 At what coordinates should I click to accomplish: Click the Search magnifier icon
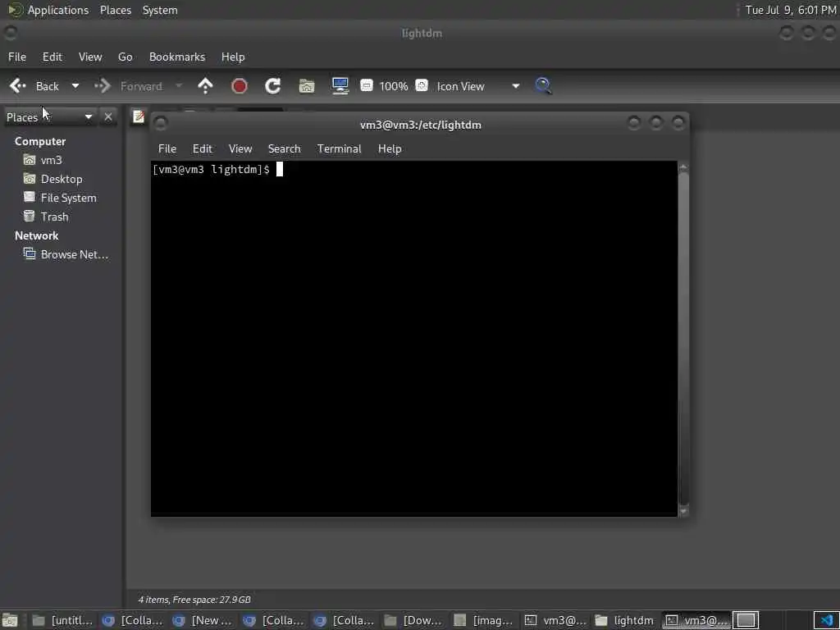coord(543,85)
